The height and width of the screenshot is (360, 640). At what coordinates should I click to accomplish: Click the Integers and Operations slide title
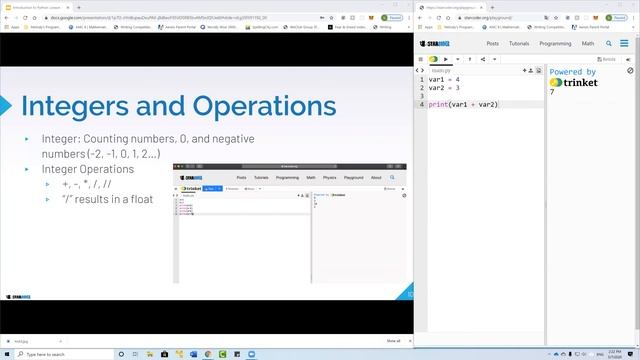coord(178,106)
